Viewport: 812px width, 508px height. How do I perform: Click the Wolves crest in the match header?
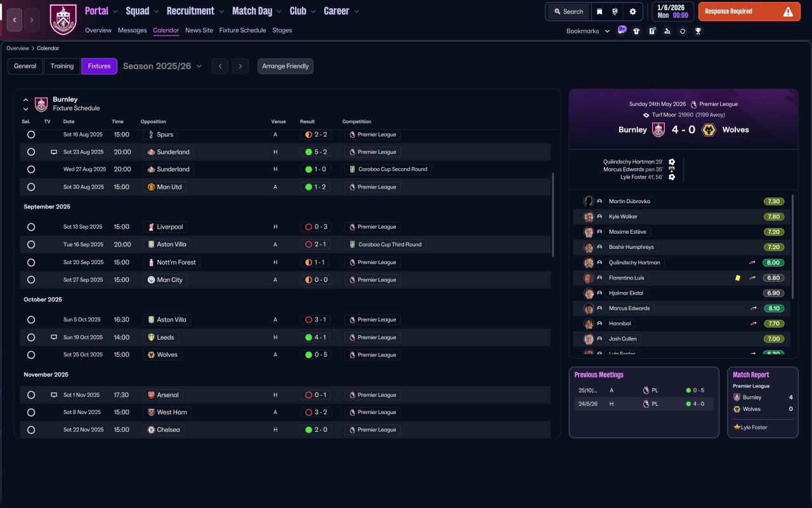pos(709,130)
